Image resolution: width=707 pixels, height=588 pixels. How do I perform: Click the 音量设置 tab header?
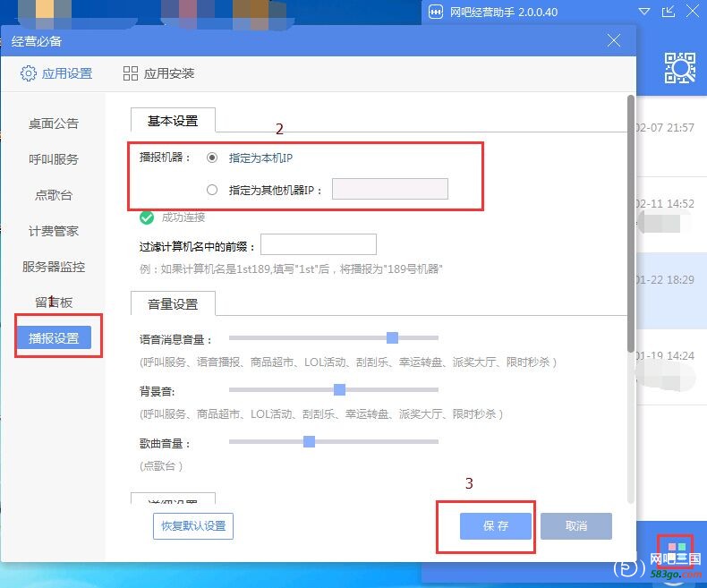tap(173, 304)
